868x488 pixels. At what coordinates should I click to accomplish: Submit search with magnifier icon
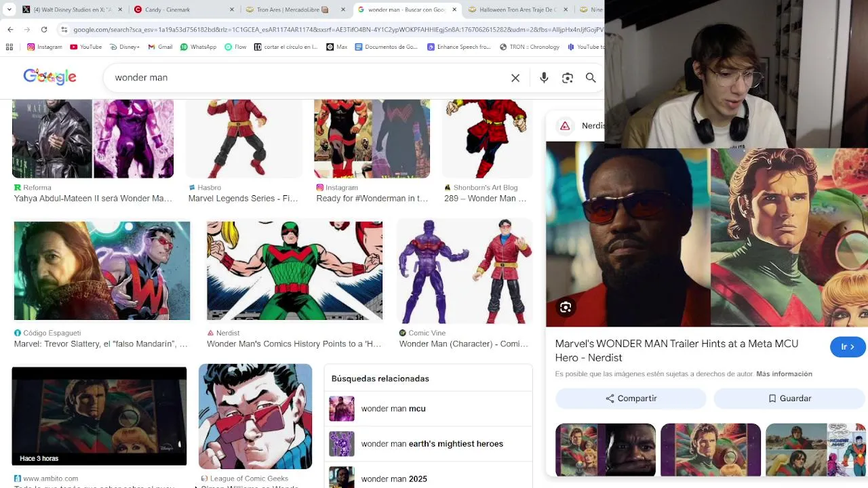coord(591,78)
